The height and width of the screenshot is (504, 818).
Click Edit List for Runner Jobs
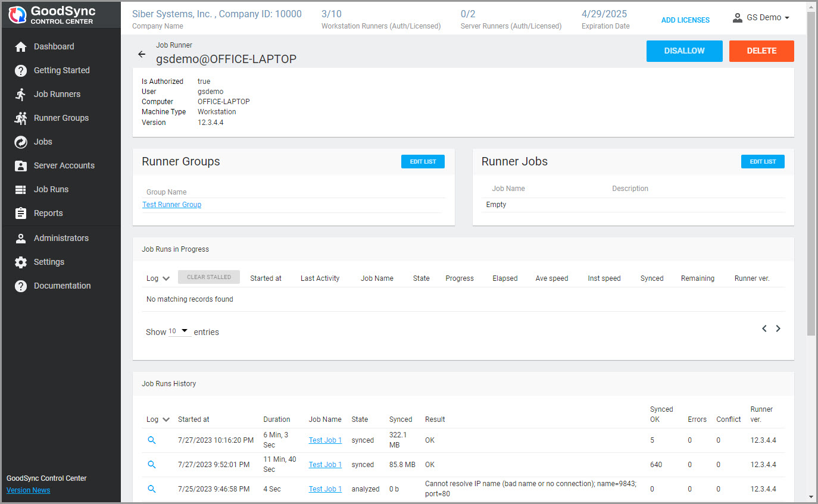tap(762, 161)
